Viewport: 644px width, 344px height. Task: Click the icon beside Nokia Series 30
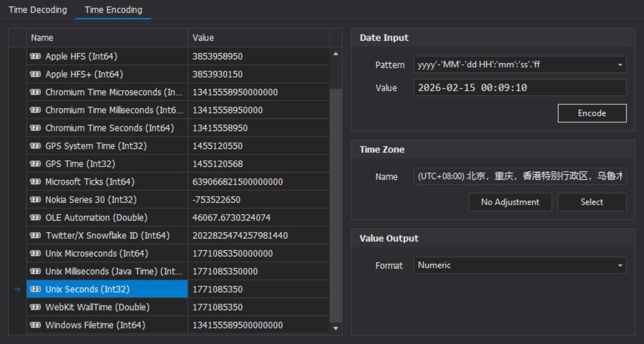(35, 200)
